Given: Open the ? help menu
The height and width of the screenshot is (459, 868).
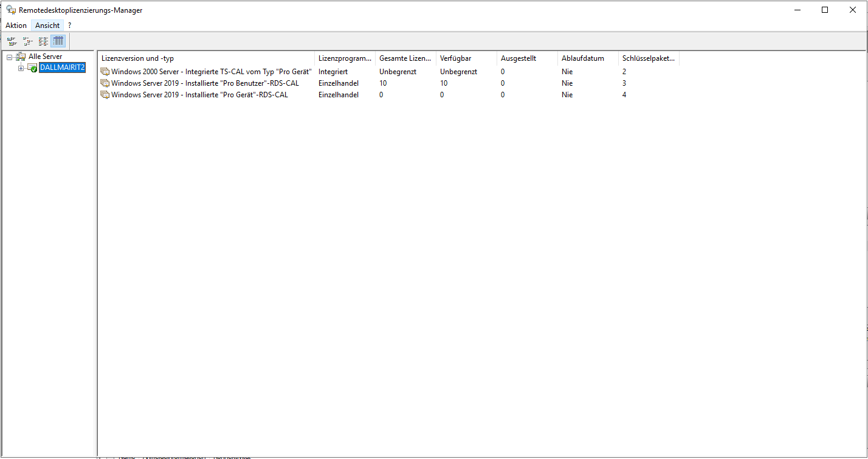Looking at the screenshot, I should coord(70,26).
